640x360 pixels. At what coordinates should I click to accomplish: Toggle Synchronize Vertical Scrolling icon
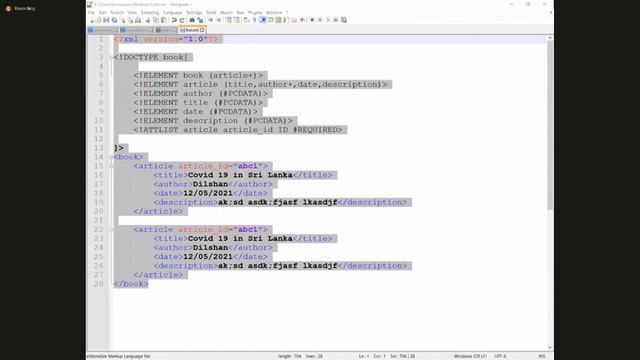(229, 20)
